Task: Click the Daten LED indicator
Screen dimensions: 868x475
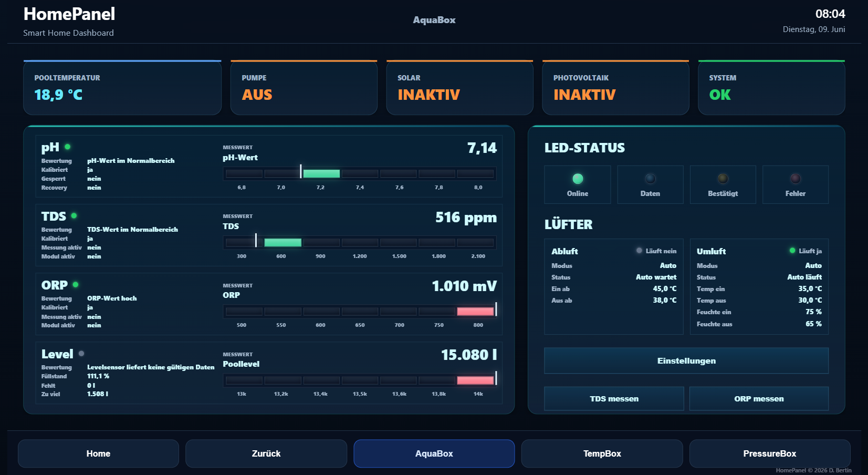Action: (x=650, y=179)
